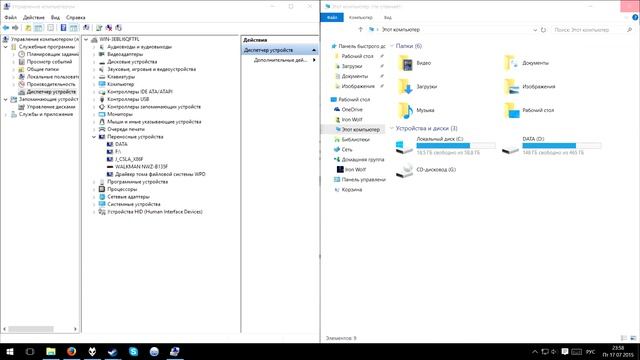
Task: Open the Действие menu in Computer Management
Action: point(33,18)
